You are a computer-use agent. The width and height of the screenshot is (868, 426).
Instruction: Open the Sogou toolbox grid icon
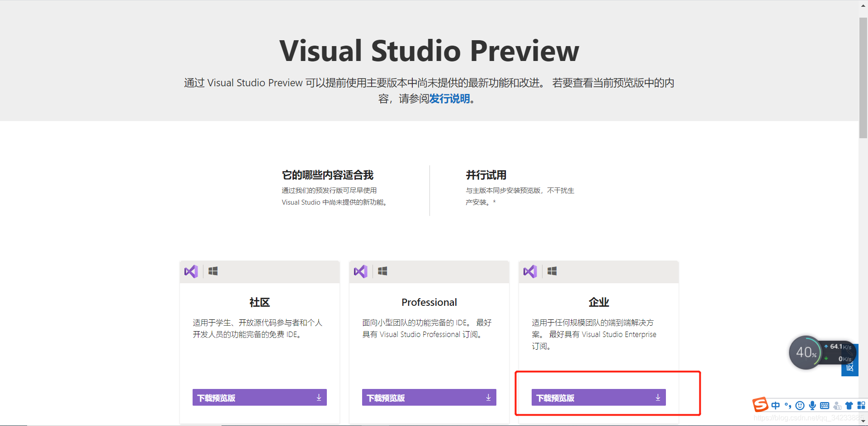tap(861, 406)
